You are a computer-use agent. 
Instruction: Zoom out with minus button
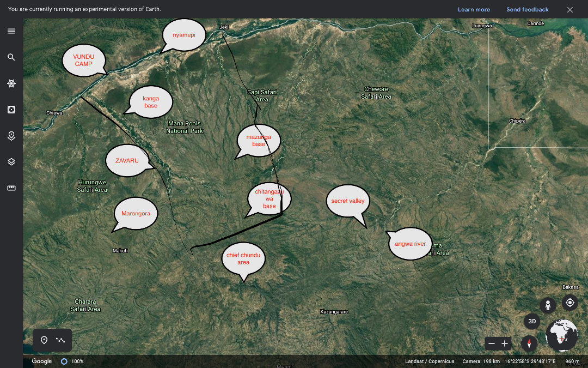492,343
